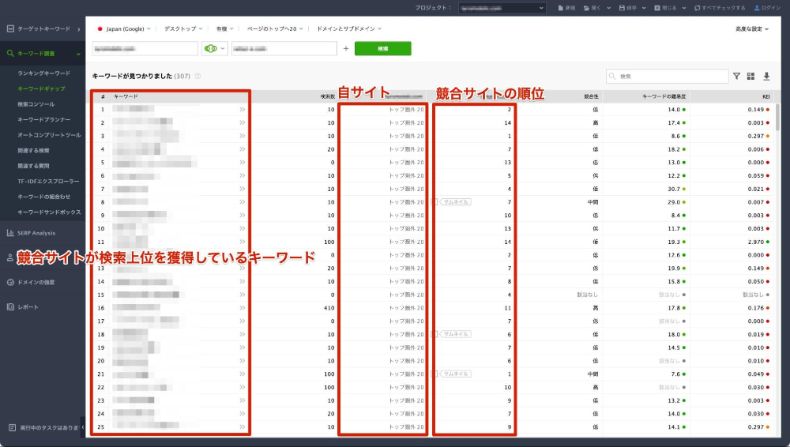This screenshot has height=447, width=790.
Task: Collapse the キーワード調査 section chevron
Action: 78,53
